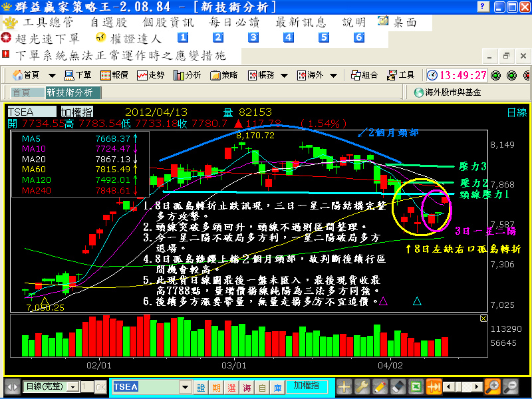The image size is (532, 399).
Task: Click the 期 futures category button
Action: pos(216,387)
